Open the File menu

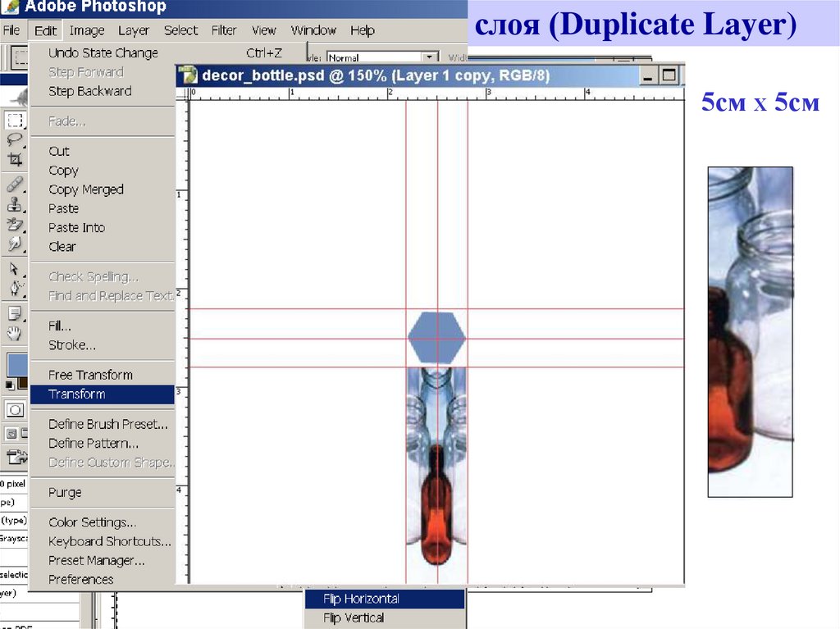tap(11, 30)
